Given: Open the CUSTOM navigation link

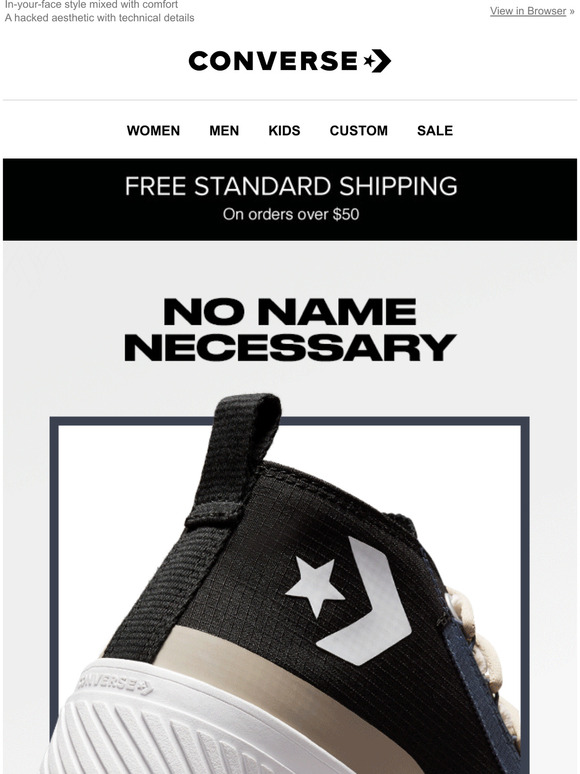Looking at the screenshot, I should 359,130.
